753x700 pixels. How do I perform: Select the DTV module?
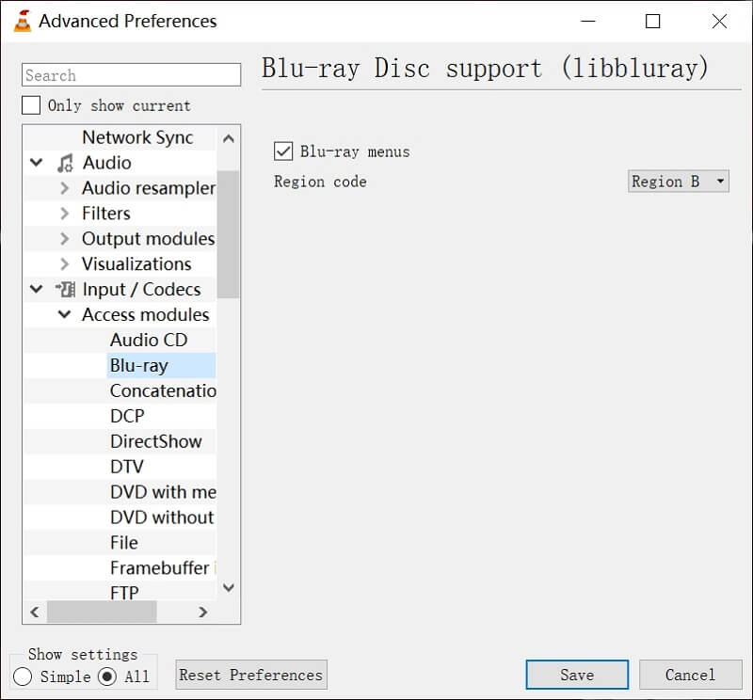(x=127, y=467)
